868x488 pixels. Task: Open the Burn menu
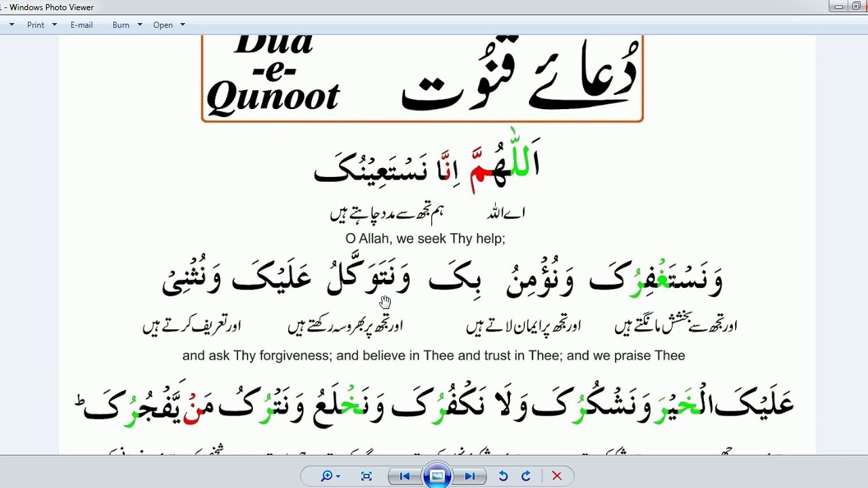pos(121,25)
